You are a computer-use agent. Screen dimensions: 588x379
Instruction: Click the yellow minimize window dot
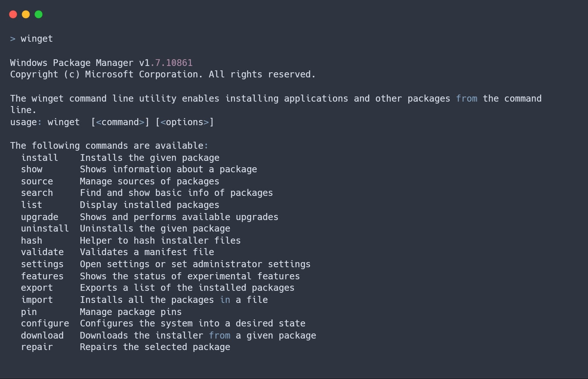[x=26, y=14]
